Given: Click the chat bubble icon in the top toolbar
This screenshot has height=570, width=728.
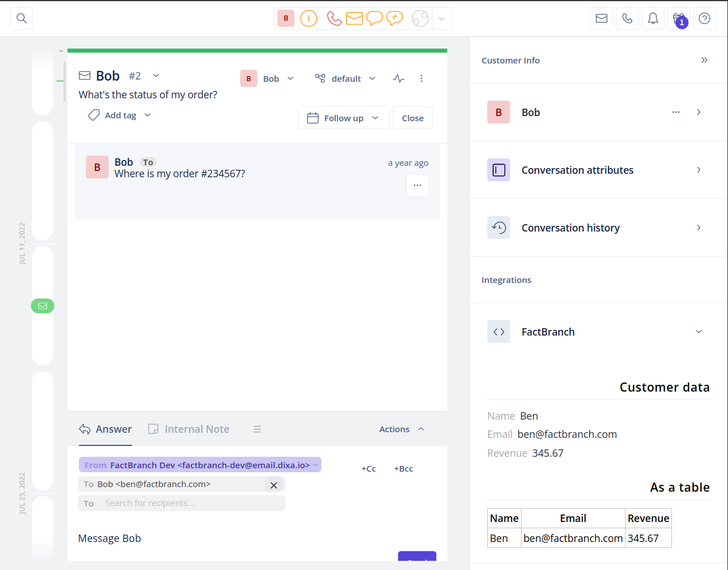Looking at the screenshot, I should [x=375, y=18].
